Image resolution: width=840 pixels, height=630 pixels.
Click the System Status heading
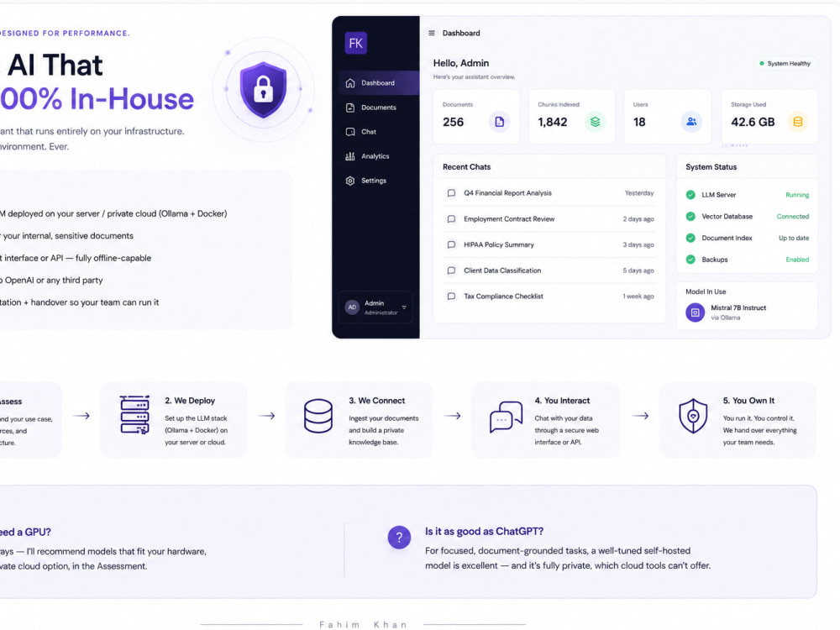711,167
